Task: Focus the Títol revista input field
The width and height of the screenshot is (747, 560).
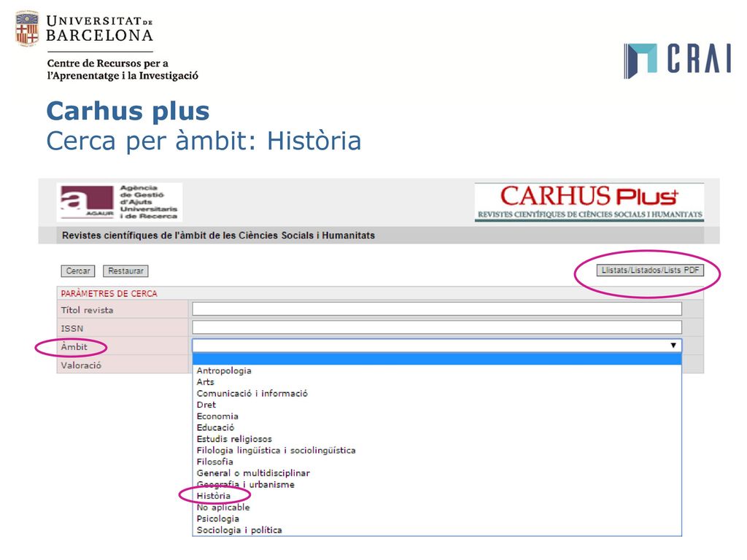Action: [x=437, y=309]
